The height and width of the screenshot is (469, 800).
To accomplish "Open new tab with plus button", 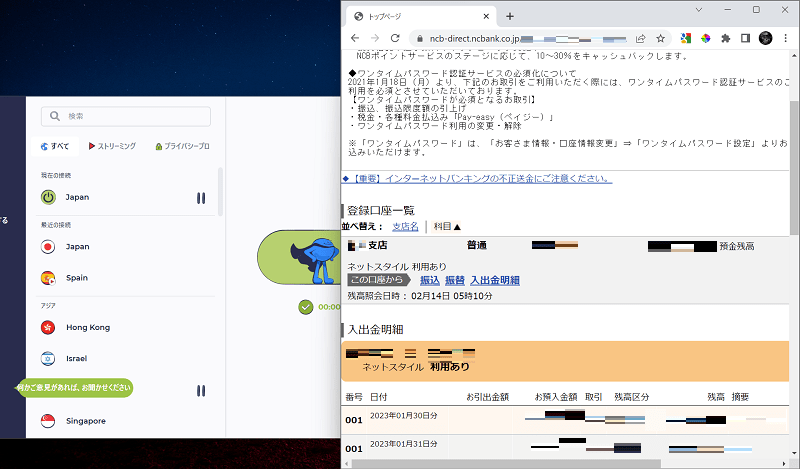I will 510,16.
